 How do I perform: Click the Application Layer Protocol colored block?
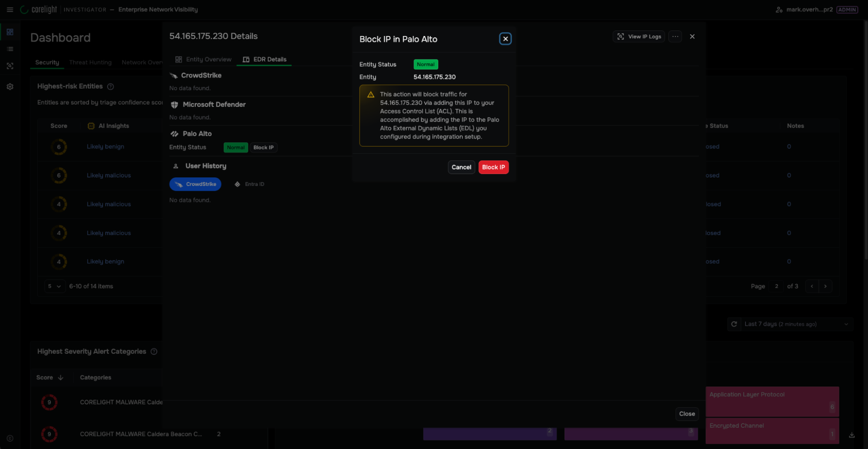pos(772,401)
